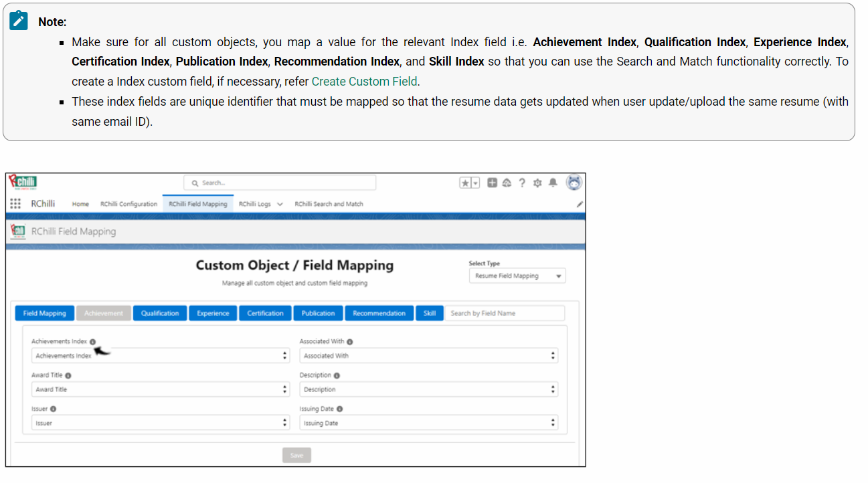Open the Notifications bell icon

[553, 183]
